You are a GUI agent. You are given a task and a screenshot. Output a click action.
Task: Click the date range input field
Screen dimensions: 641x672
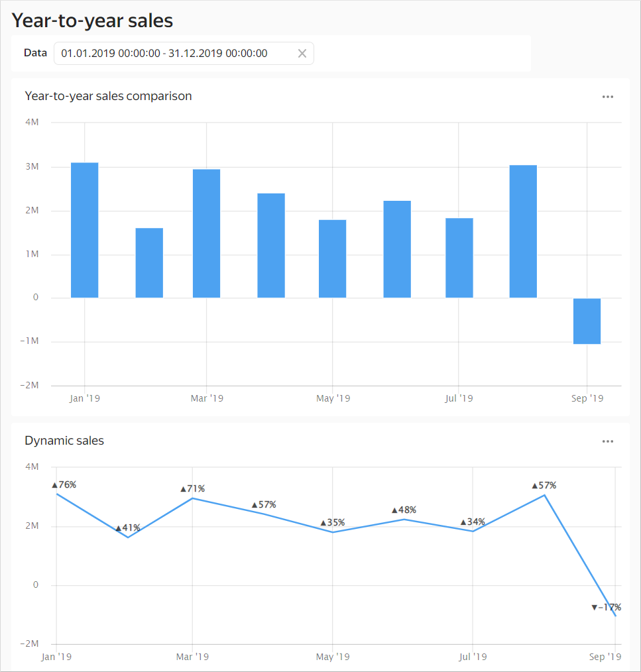pos(172,54)
